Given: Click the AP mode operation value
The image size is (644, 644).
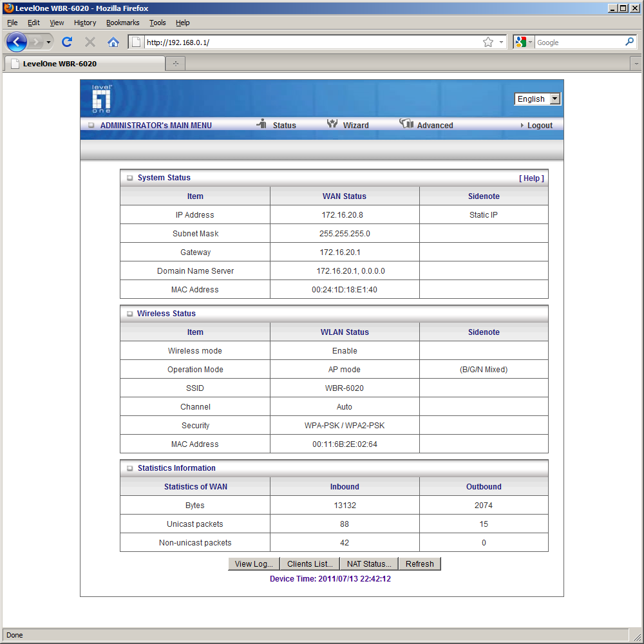Looking at the screenshot, I should [x=344, y=370].
